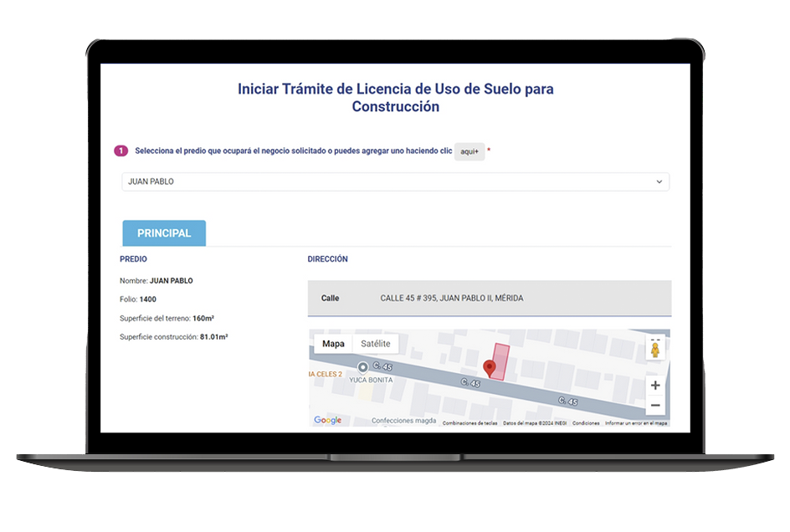Zoom out the map with minus button
Viewport: 790px width, 532px height.
coord(655,406)
